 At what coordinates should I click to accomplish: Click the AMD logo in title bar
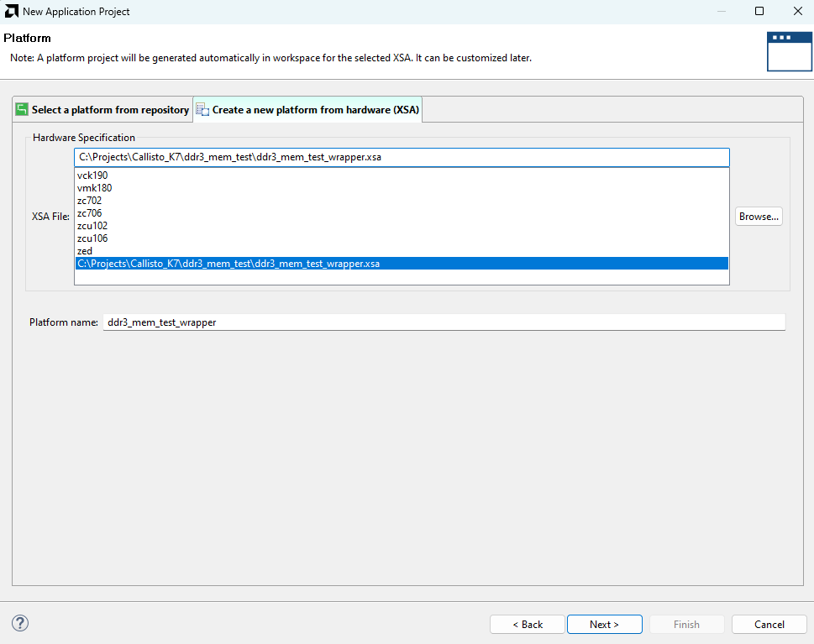(12, 12)
